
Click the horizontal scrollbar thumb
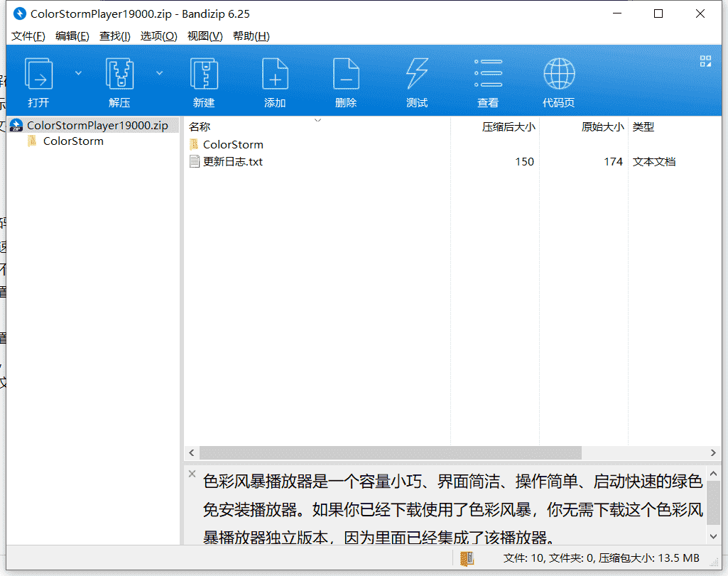pyautogui.click(x=390, y=452)
